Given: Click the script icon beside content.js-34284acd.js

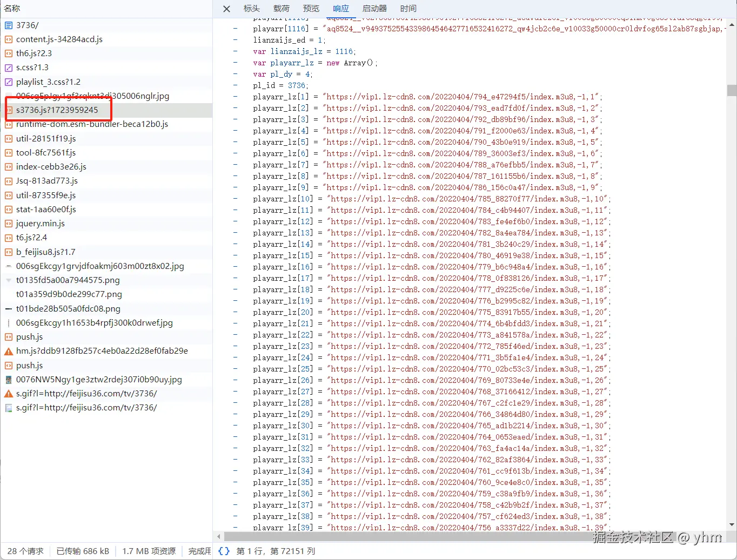Looking at the screenshot, I should coord(9,39).
